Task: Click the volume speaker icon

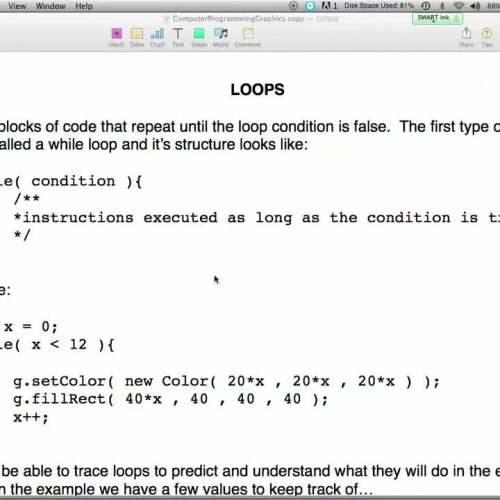Action: [475, 6]
